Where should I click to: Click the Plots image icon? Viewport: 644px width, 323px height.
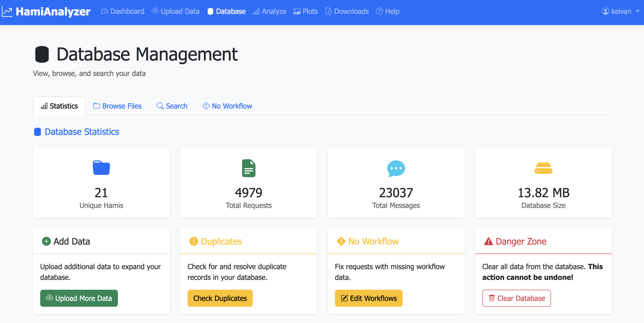click(x=297, y=11)
